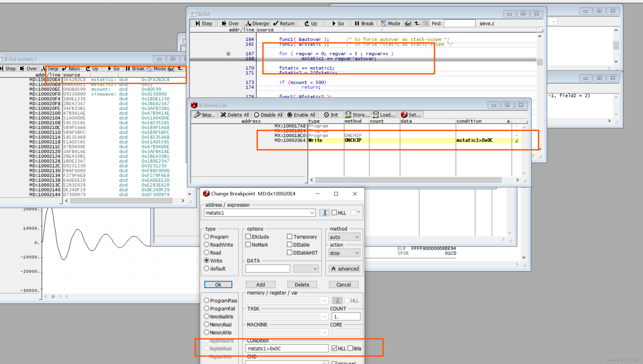Screen dimensions: 643x364
Task: Click the COUNT field showing 1.
Action: click(x=346, y=316)
